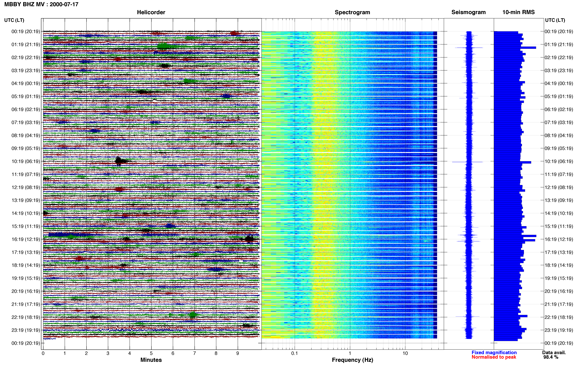Click helicorder time label '16:19 (12:19)'

[26, 239]
